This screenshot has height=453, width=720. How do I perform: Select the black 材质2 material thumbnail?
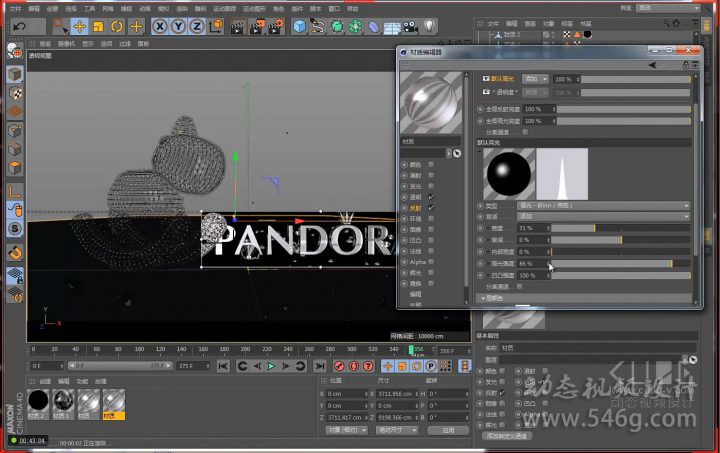pos(38,401)
